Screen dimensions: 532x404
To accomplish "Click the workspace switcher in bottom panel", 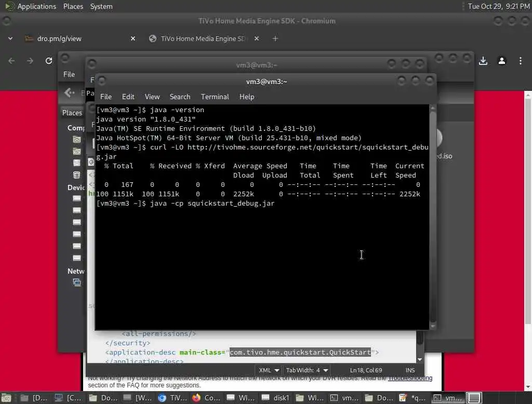I will (474, 398).
